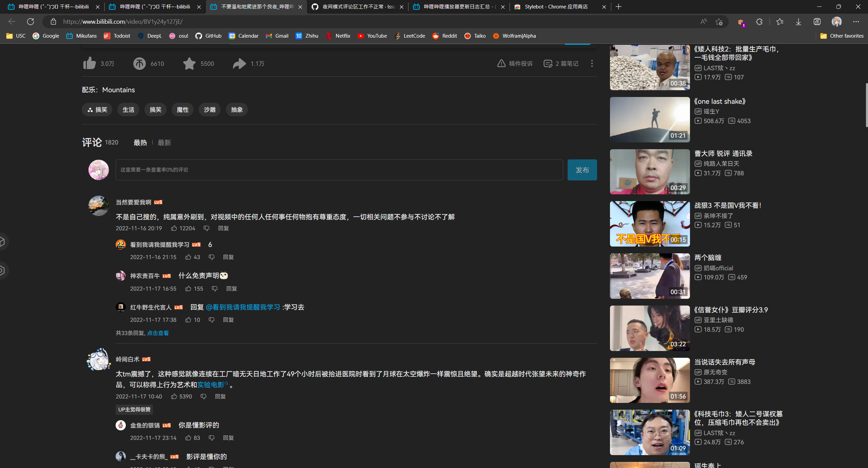Enable read aloud from the address bar
Viewport: 868px width, 468px height.
[703, 21]
